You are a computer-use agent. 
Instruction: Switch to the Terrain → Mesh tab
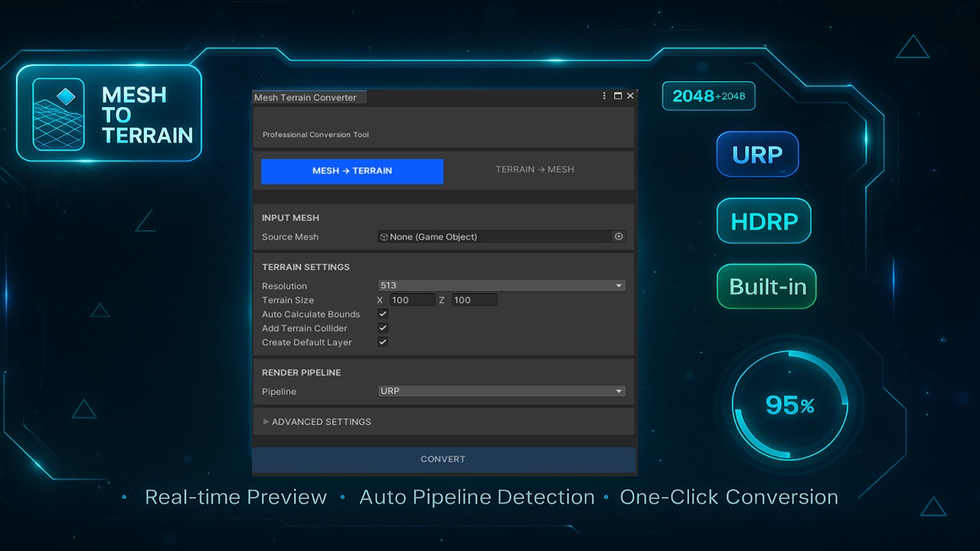pyautogui.click(x=534, y=170)
